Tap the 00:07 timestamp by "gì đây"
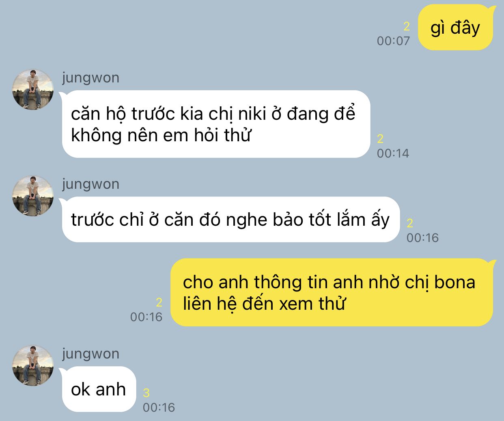 (x=393, y=41)
